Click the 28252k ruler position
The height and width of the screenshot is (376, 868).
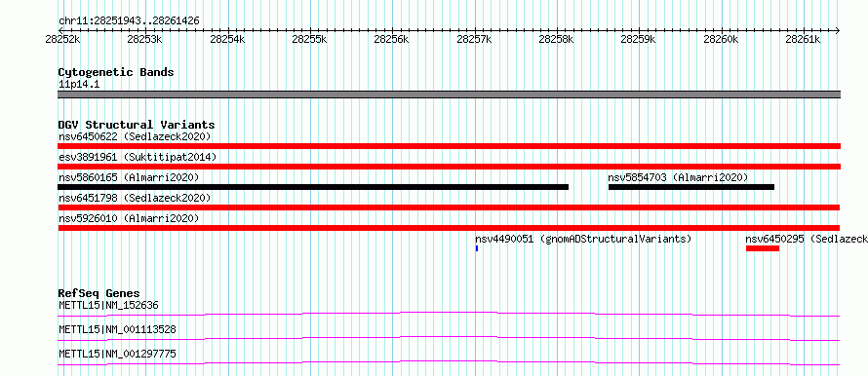[62, 39]
